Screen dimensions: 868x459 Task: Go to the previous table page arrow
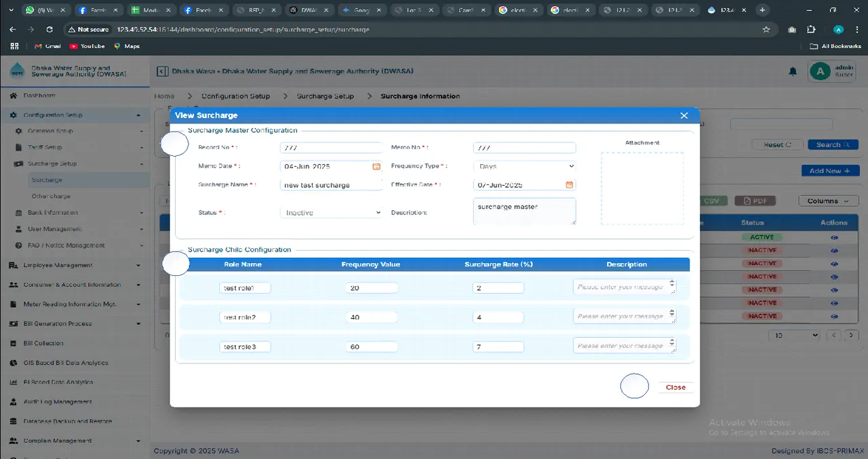[833, 335]
